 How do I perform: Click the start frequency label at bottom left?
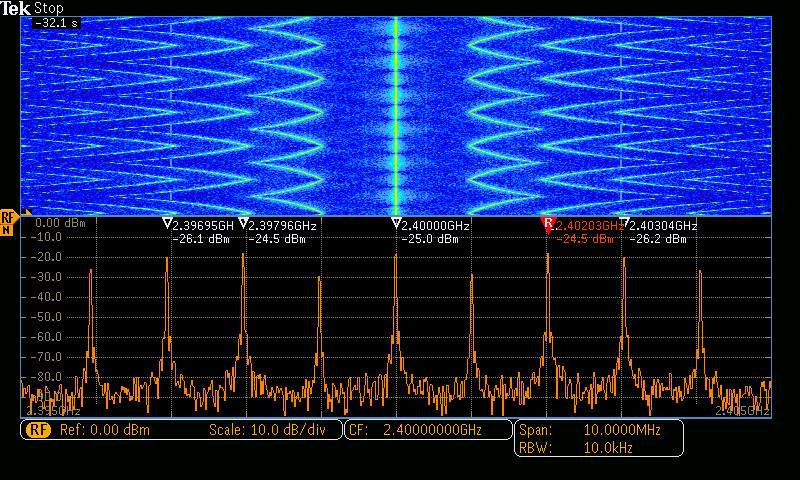pos(53,410)
